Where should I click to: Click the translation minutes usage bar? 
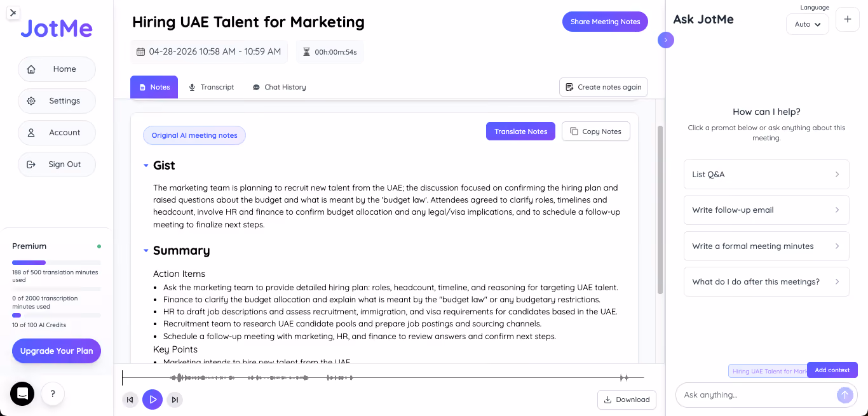(x=57, y=262)
